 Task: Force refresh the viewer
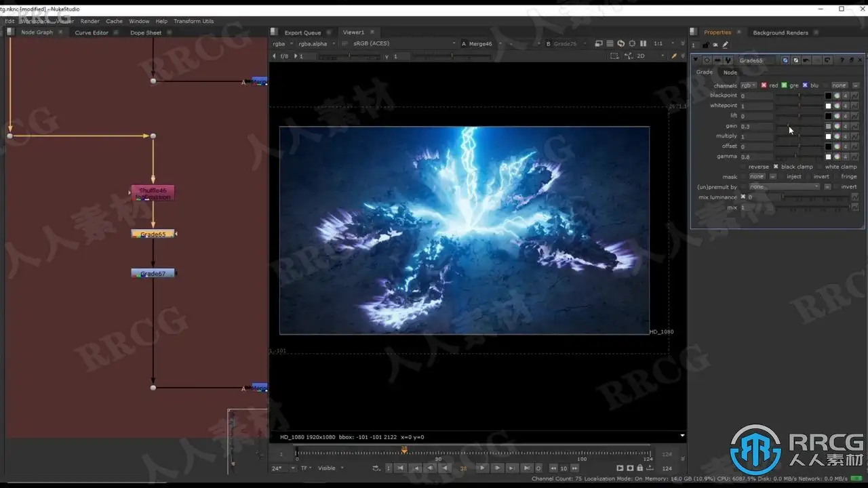(x=620, y=43)
